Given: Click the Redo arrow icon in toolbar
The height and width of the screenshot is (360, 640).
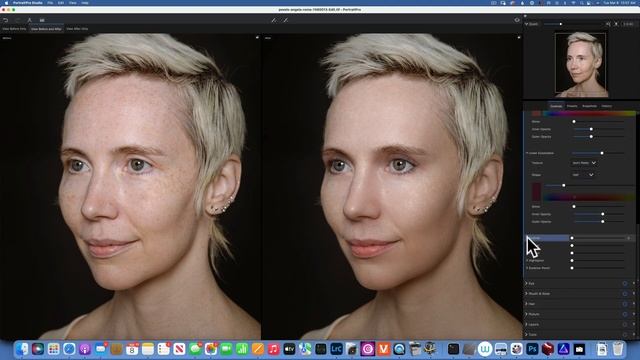Looking at the screenshot, I should point(18,20).
